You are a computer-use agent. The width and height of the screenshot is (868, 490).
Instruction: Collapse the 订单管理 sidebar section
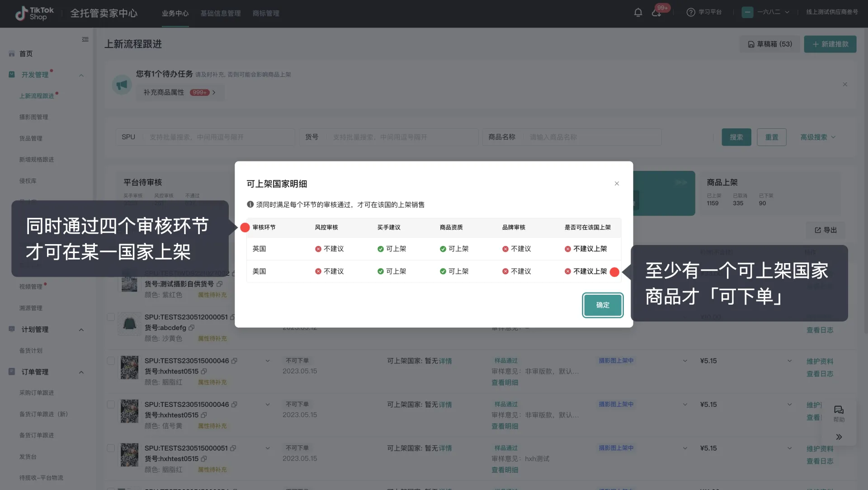point(81,372)
